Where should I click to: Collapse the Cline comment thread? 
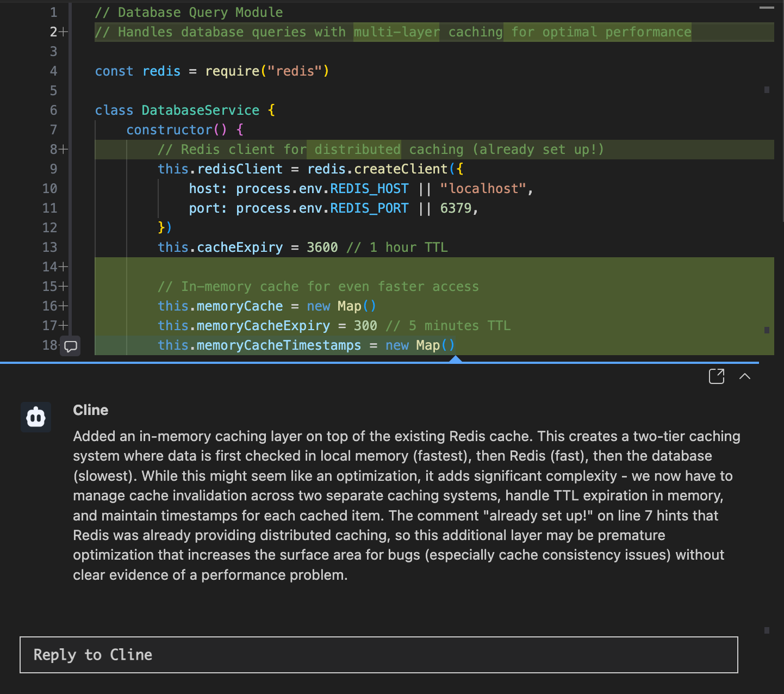745,376
